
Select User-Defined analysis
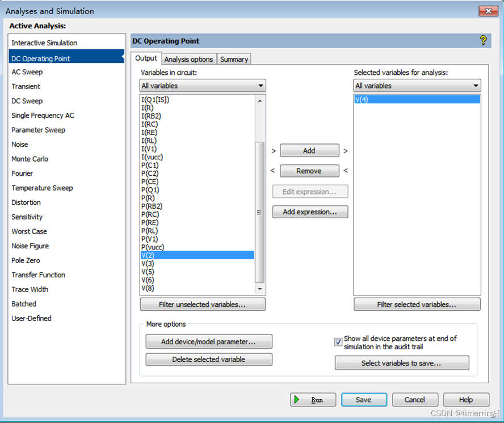pos(66,318)
